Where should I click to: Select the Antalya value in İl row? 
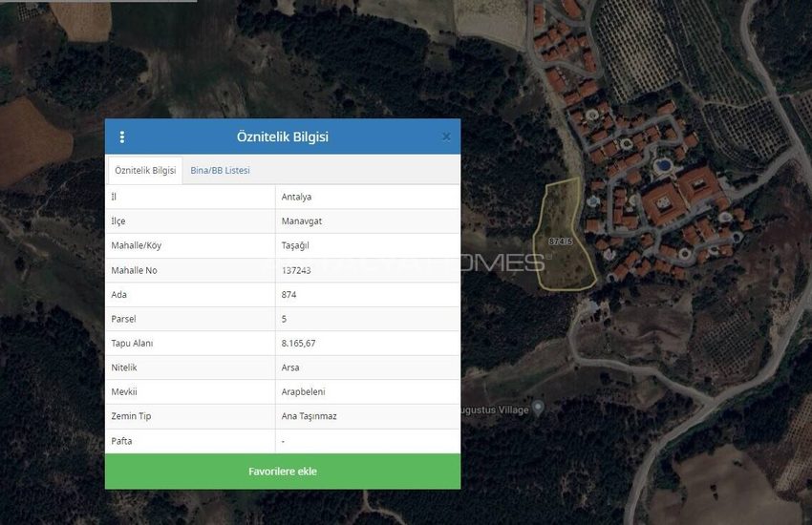click(296, 197)
